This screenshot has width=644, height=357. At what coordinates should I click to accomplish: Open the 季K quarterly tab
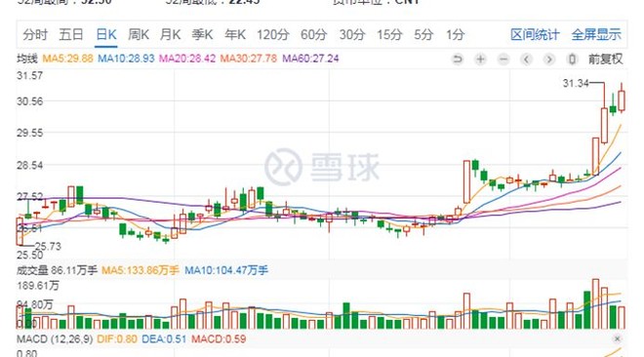(x=202, y=34)
